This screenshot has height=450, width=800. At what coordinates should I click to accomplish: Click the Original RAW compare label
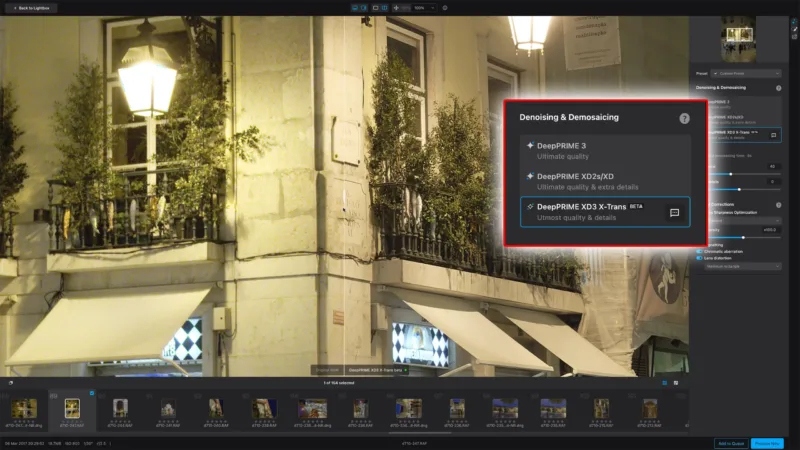point(328,370)
